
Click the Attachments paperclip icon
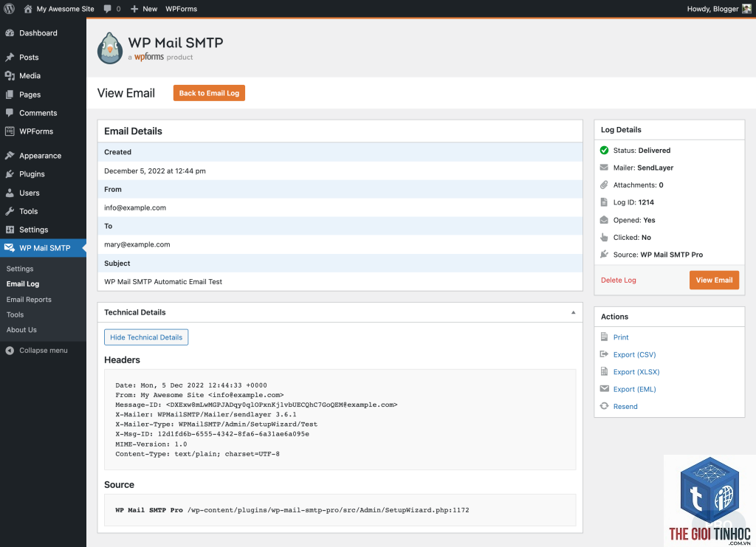pyautogui.click(x=604, y=185)
